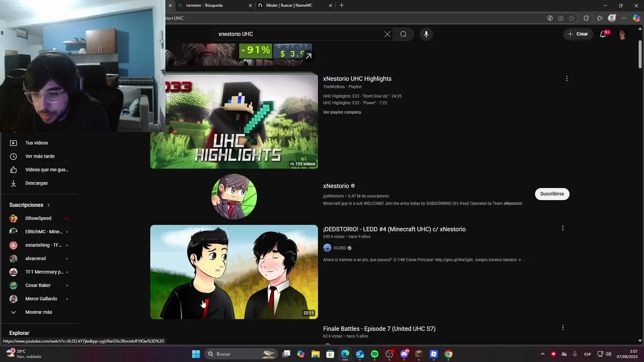Open Google Chrome from taskbar
Viewport: 644px width, 362px height.
pos(448,354)
